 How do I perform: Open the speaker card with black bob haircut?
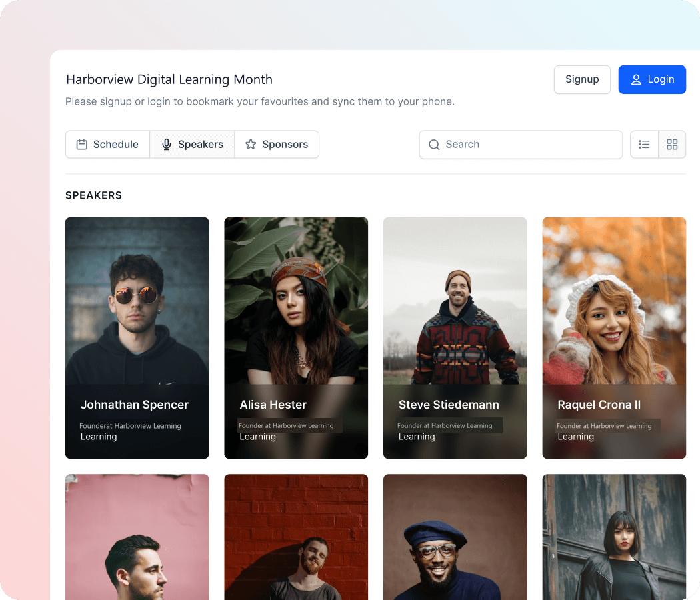click(x=614, y=537)
